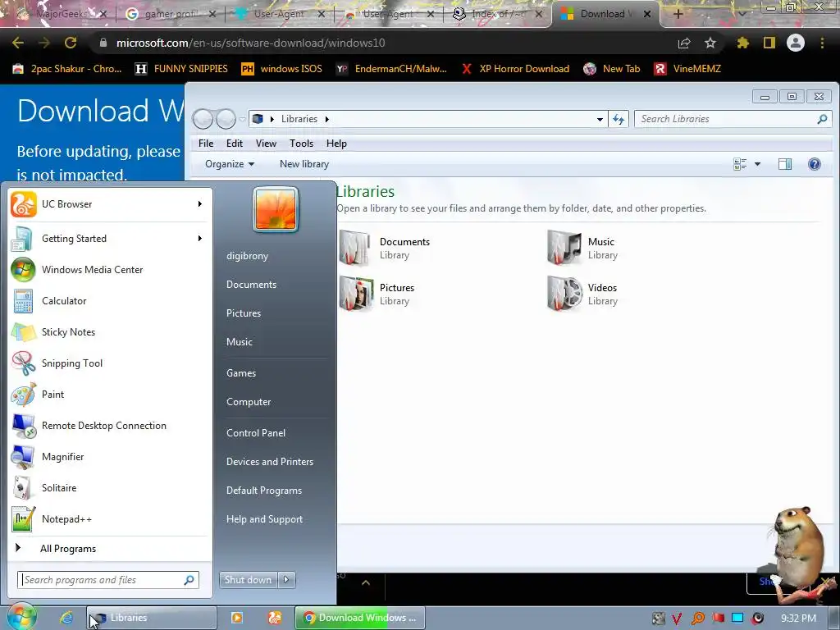
Task: Open XP Horror Download bookmark
Action: click(x=515, y=69)
